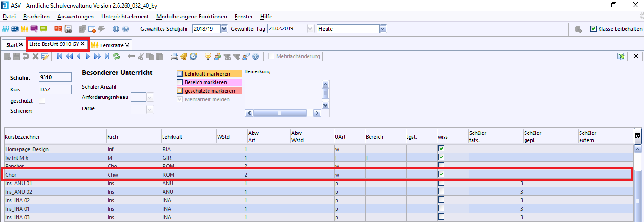Click the person with speech bubble icon

pyautogui.click(x=245, y=56)
